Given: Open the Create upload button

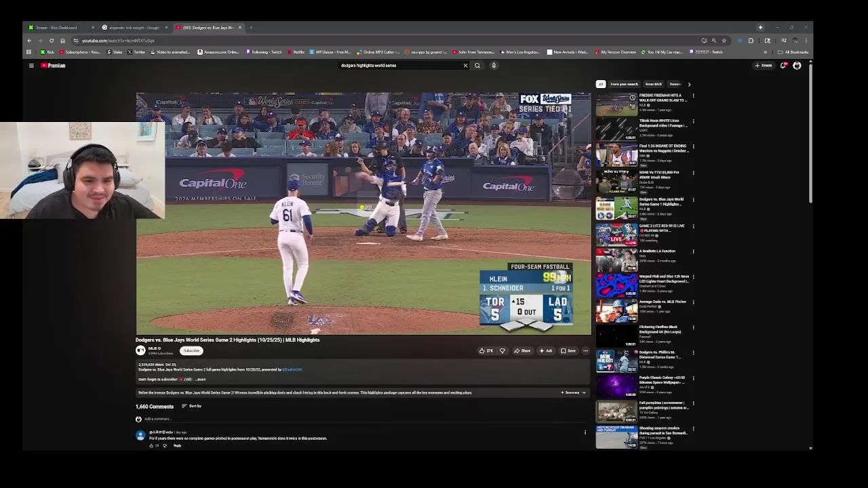Looking at the screenshot, I should pyautogui.click(x=764, y=66).
